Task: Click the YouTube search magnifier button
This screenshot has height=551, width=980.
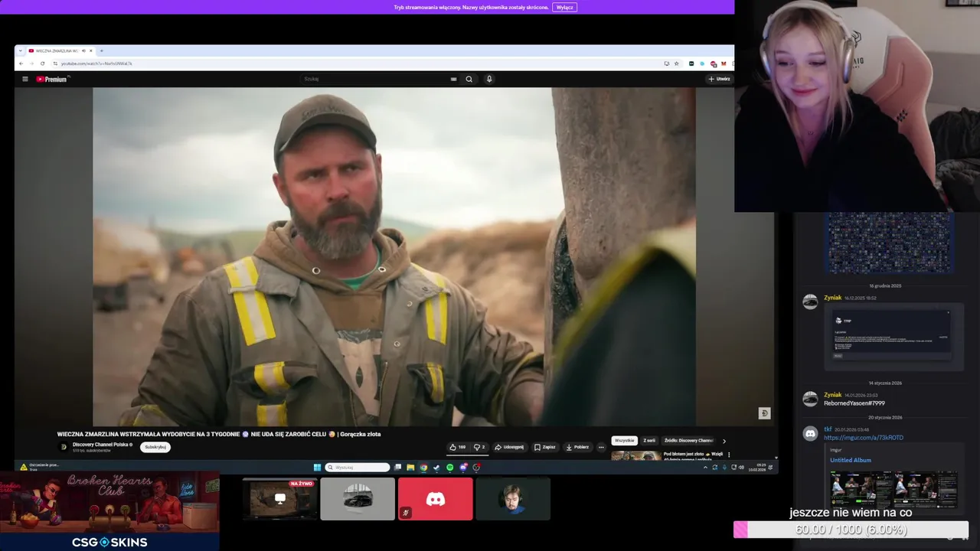Action: coord(469,79)
